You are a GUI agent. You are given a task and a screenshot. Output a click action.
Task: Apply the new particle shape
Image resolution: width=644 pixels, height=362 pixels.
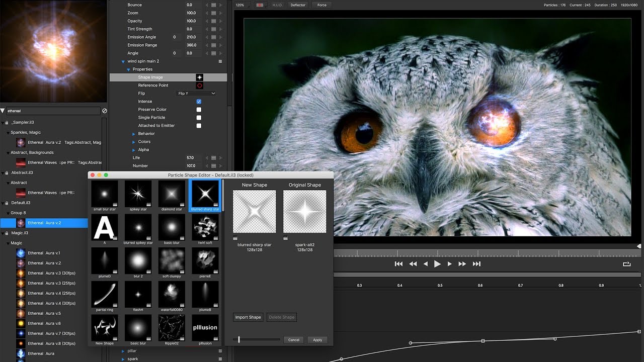317,339
